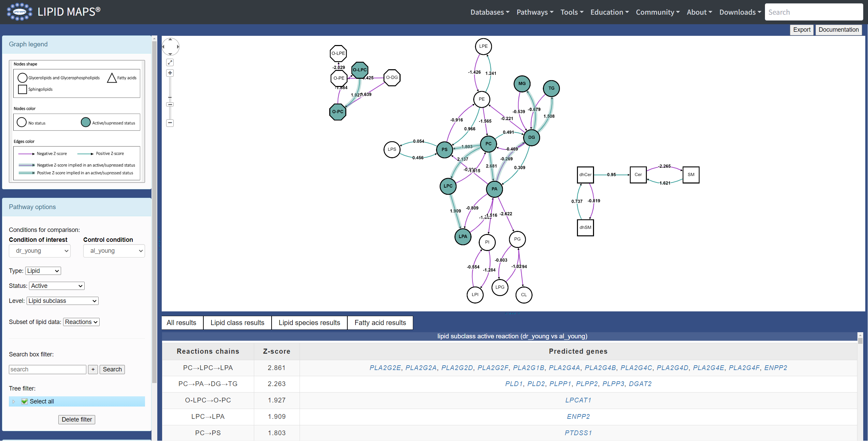Click the graph zoom in plus button
The width and height of the screenshot is (868, 441).
170,73
